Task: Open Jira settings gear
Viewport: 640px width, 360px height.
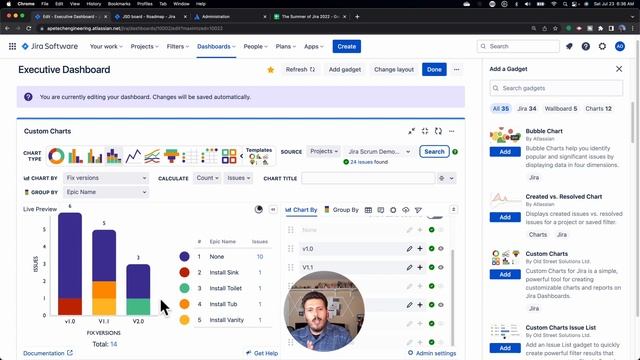Action: point(602,47)
